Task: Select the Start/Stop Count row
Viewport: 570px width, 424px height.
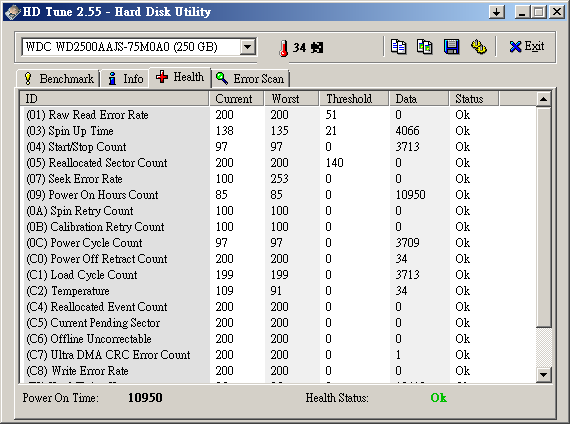Action: [x=278, y=147]
